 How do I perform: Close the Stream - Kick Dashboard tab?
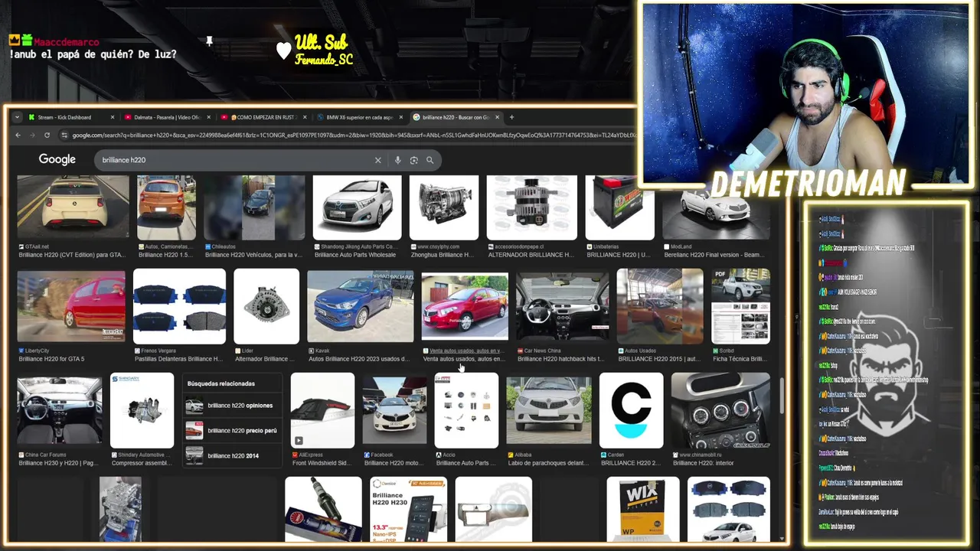tap(113, 117)
